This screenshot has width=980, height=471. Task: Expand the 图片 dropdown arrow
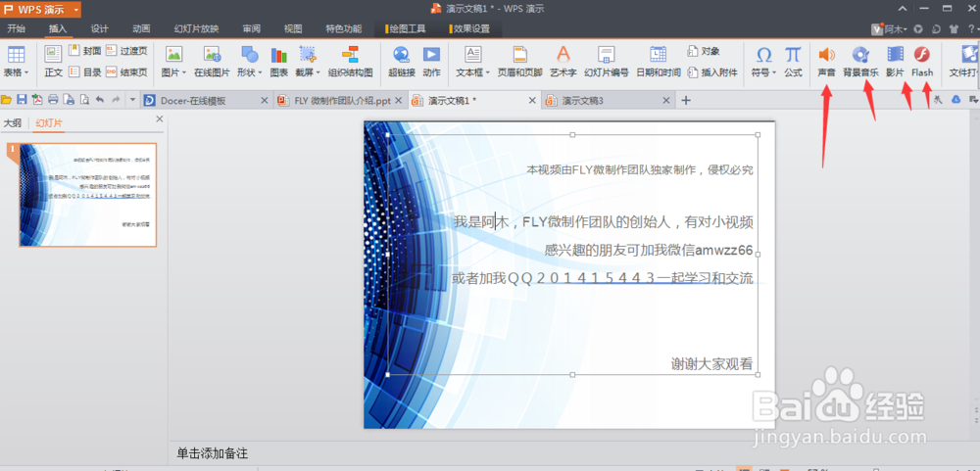point(184,73)
